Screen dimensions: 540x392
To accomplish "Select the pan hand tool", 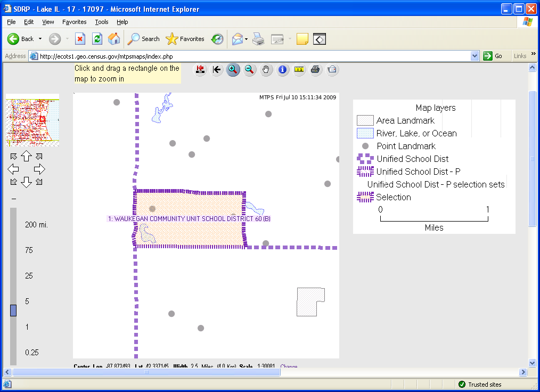I will (x=266, y=70).
